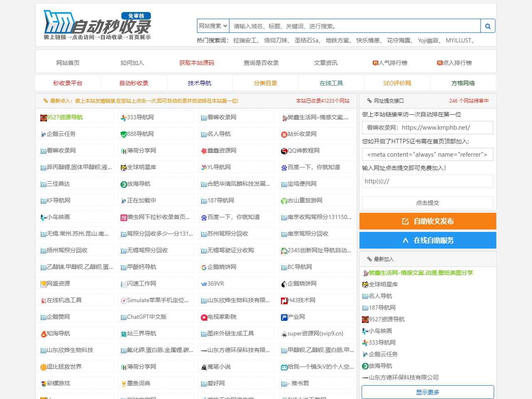Open the 网站搜索 dropdown

coord(212,25)
